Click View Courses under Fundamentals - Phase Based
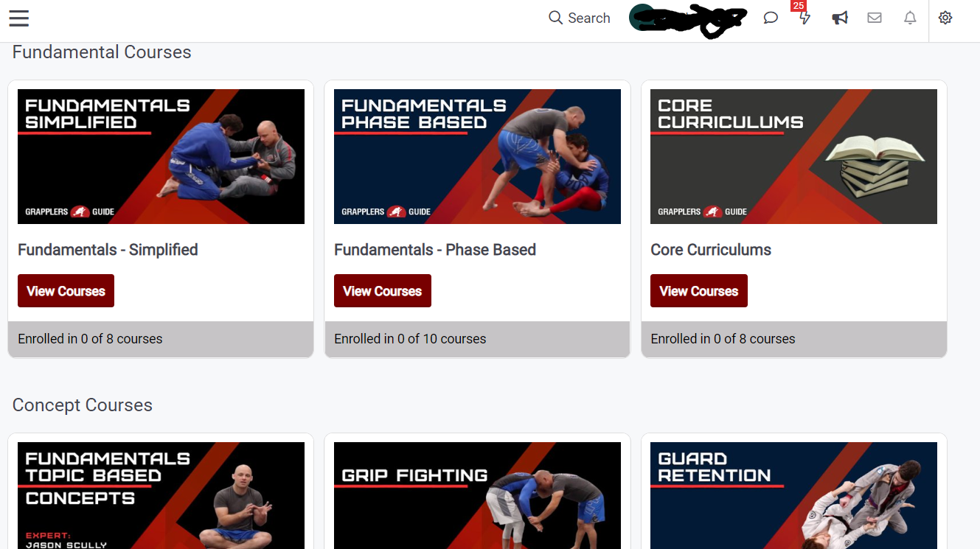Screen dimensions: 980x549 [382, 290]
